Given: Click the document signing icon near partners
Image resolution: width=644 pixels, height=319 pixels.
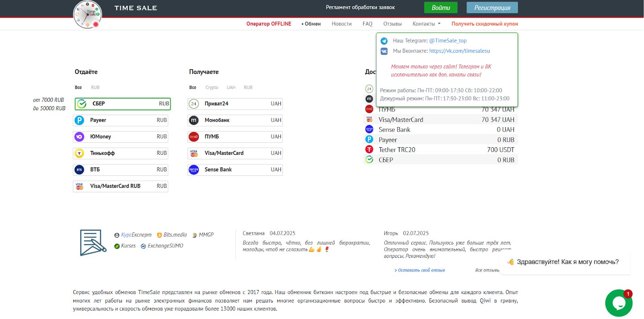Looking at the screenshot, I should coord(93,243).
